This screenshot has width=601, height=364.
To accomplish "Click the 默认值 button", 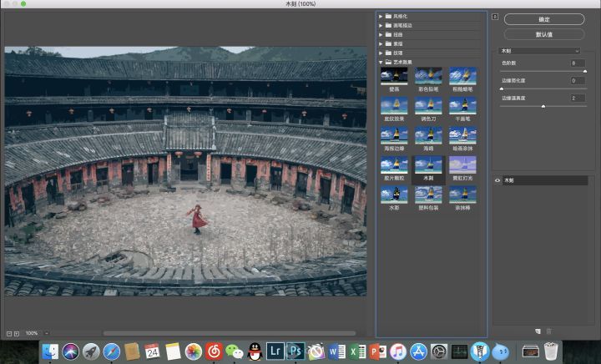I will point(543,34).
